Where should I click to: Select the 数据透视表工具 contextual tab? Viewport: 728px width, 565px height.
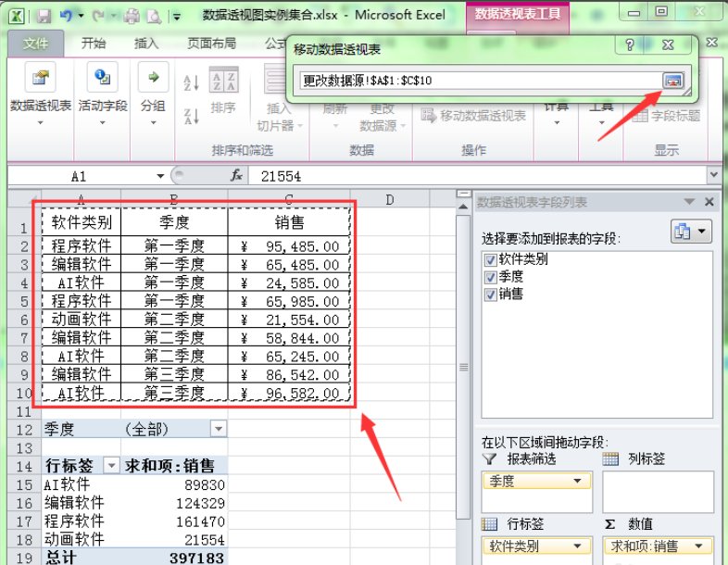coord(517,15)
